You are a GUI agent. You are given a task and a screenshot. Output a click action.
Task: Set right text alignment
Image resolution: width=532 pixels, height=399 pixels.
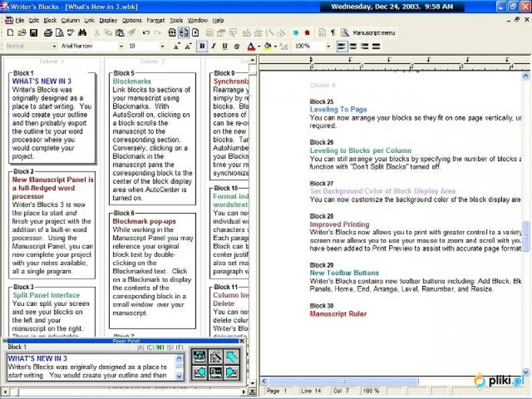[x=364, y=46]
